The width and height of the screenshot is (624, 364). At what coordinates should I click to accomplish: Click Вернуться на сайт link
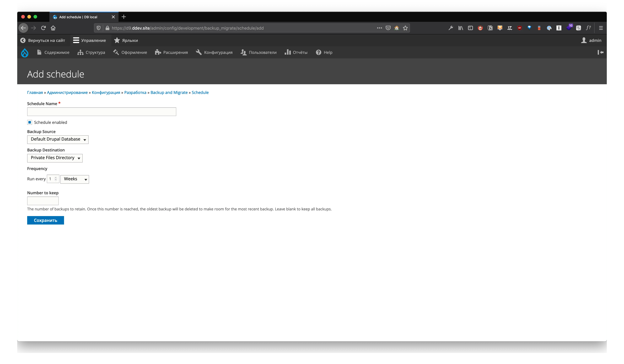tap(43, 40)
